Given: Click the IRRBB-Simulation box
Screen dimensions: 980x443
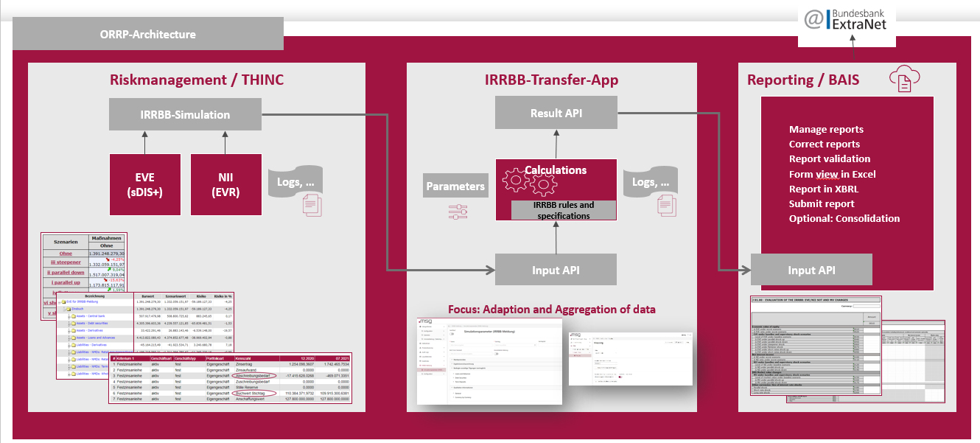Looking at the screenshot, I should tap(185, 114).
